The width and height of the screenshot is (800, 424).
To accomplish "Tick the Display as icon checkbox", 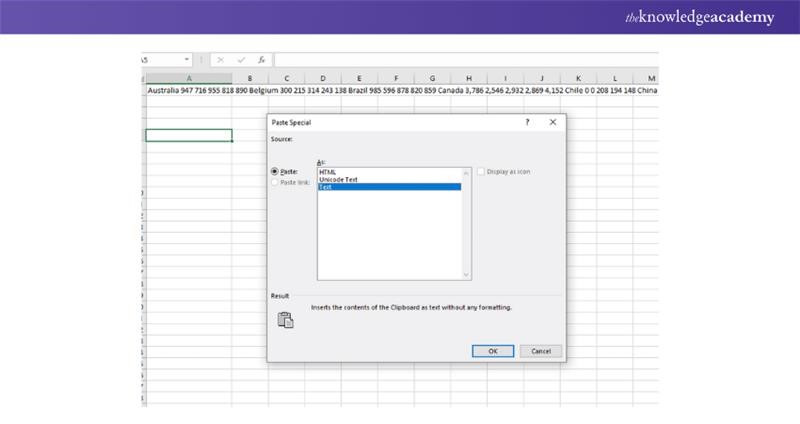I will click(x=481, y=171).
